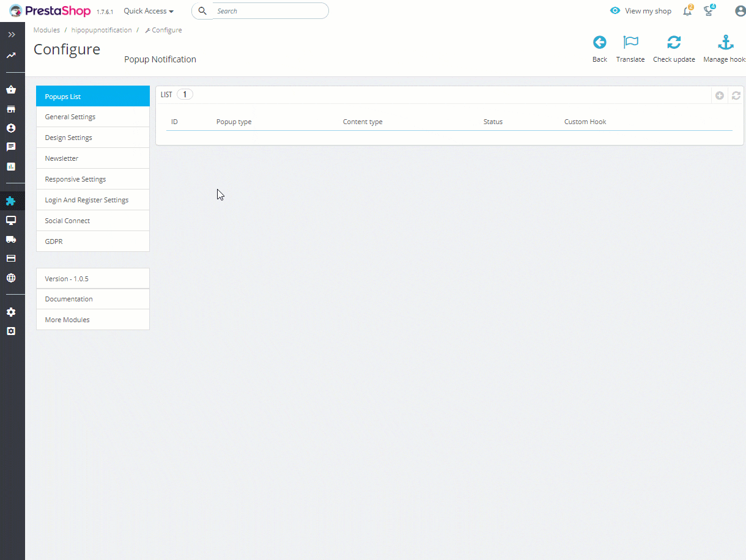Select the Popups List tab
Screen dimensions: 746x560
pos(93,97)
